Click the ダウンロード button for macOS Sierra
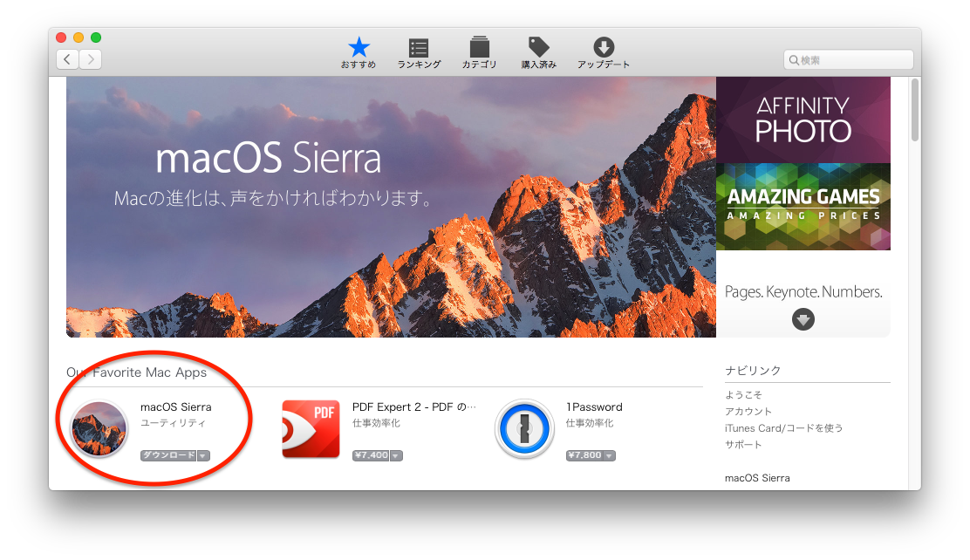Viewport: 970px width, 560px height. click(168, 455)
